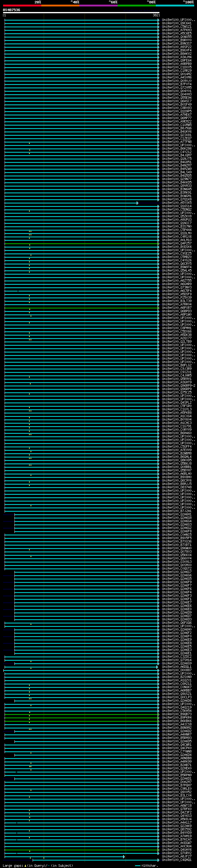Open hit UniRef100_Q660Y4
Viewport: 197px width, 868px height.
177,558
